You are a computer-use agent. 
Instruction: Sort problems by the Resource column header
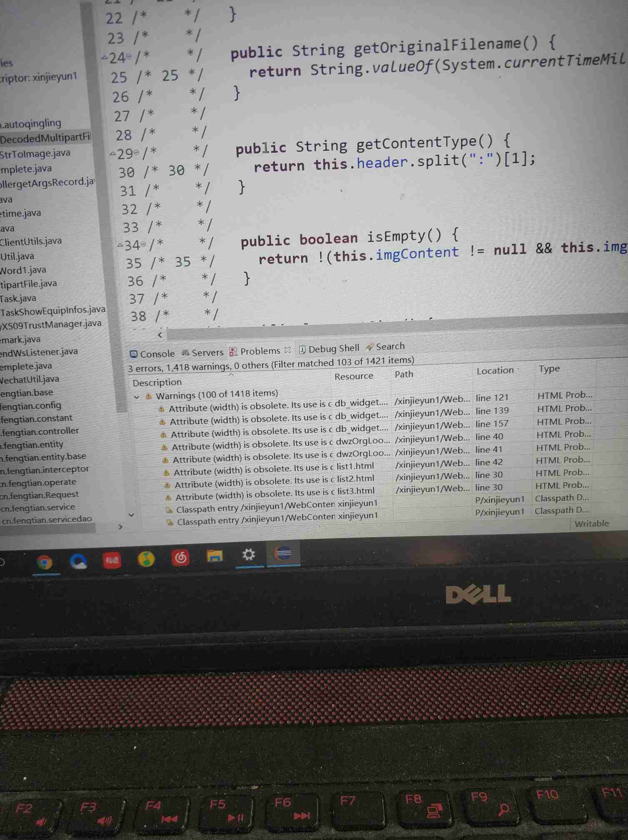[x=354, y=376]
